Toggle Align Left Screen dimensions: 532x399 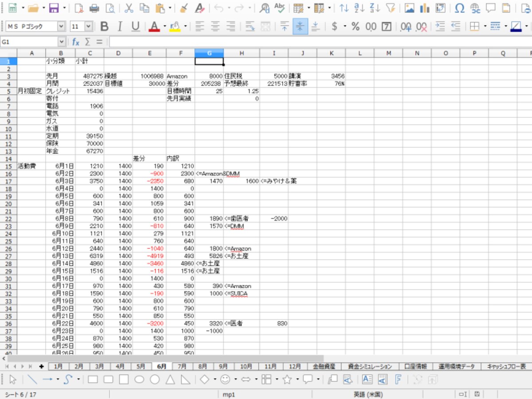tap(200, 27)
